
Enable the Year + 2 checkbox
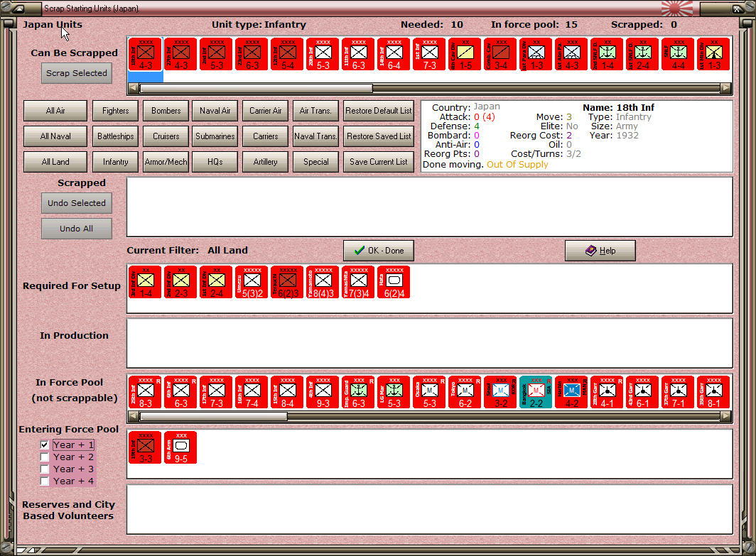tap(44, 457)
